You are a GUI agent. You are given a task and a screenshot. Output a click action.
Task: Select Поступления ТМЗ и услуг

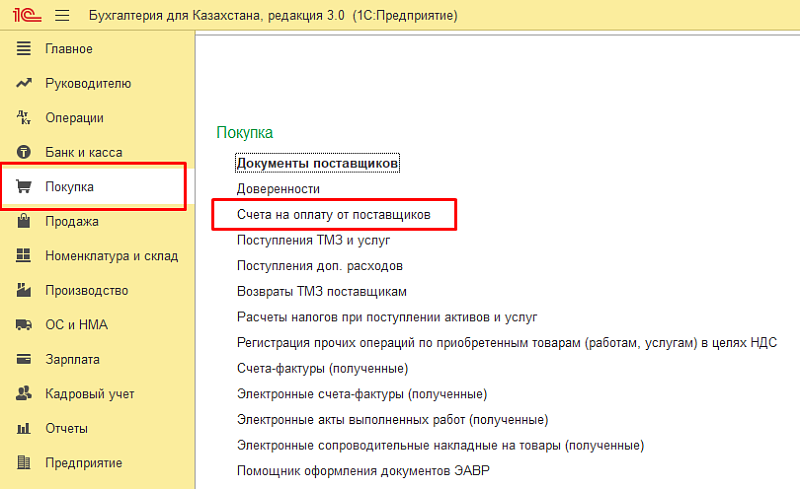tap(312, 241)
